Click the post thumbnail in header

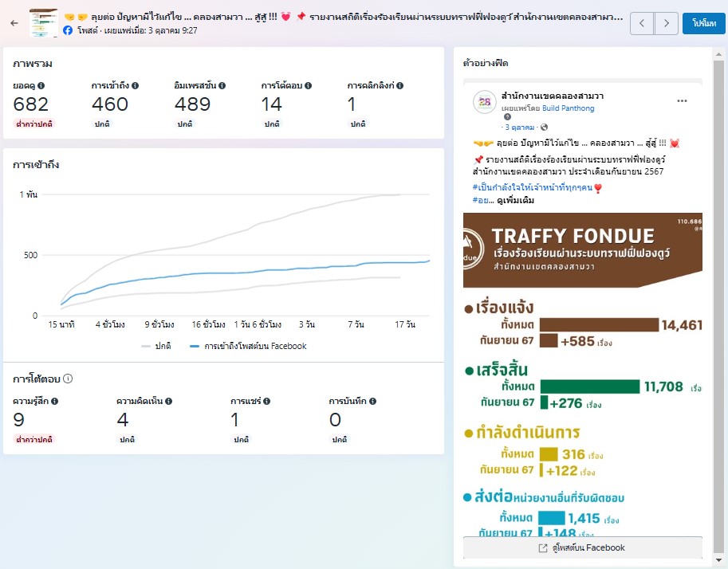(x=43, y=23)
